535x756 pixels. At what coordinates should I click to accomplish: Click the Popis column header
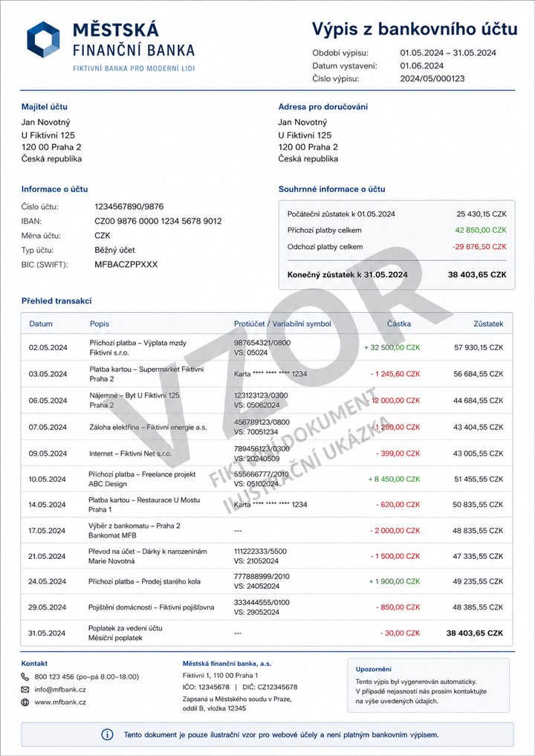(100, 323)
